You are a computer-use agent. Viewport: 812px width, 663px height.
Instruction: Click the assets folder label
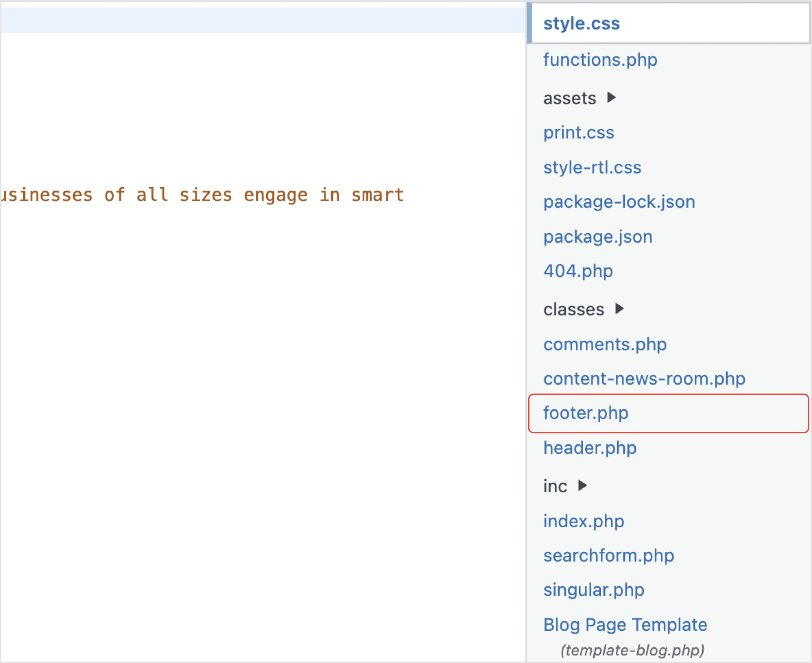point(569,98)
